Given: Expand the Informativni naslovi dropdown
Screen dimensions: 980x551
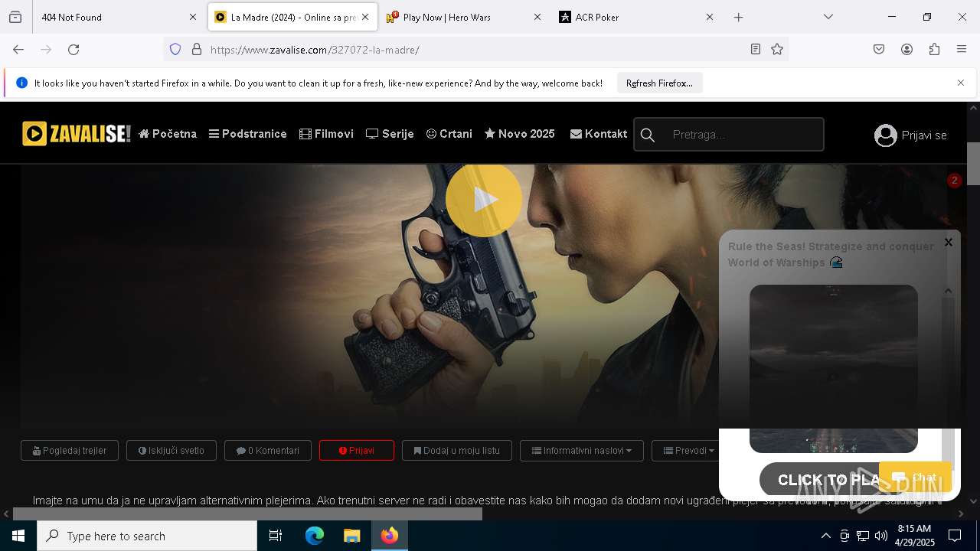Looking at the screenshot, I should point(582,451).
